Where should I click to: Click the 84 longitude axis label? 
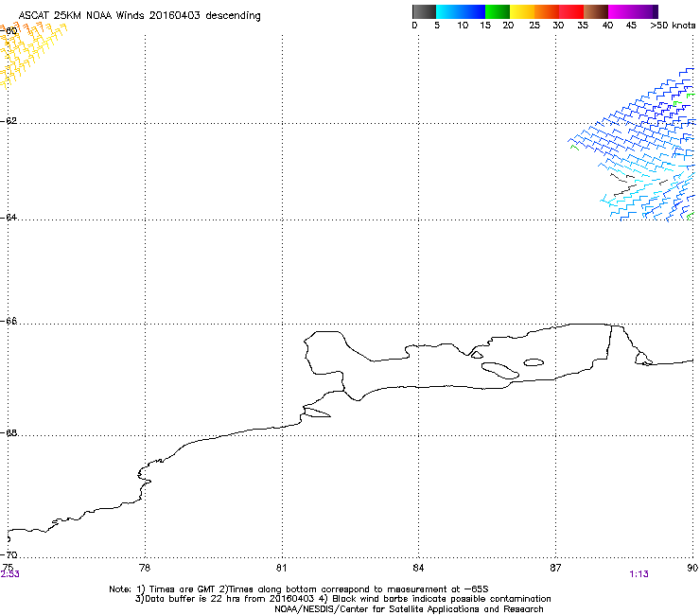click(x=418, y=568)
